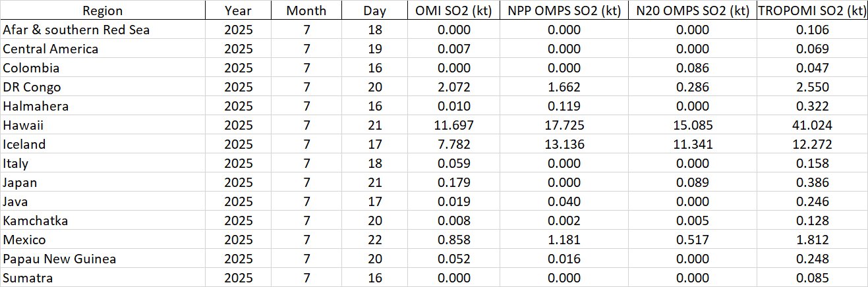Click the Kamchatka region cell
868x287 pixels.
(x=36, y=221)
